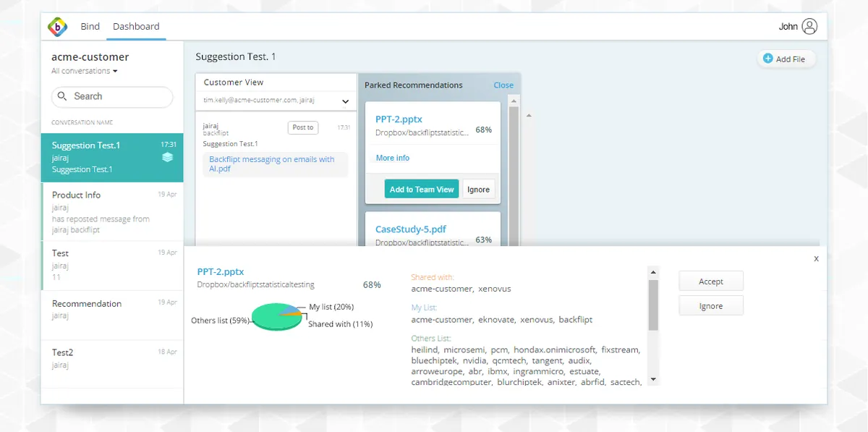868x432 pixels.
Task: Open the Test2 conversation
Action: tap(112, 364)
